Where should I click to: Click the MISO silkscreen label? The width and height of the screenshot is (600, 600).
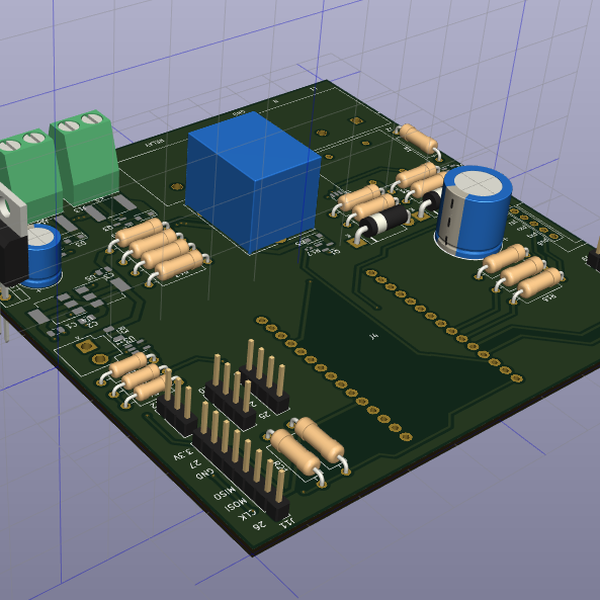point(226,493)
